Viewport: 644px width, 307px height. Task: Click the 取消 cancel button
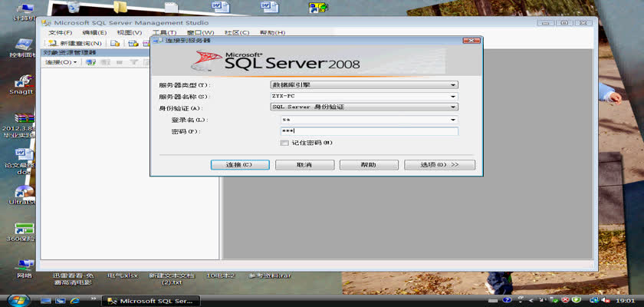click(305, 165)
